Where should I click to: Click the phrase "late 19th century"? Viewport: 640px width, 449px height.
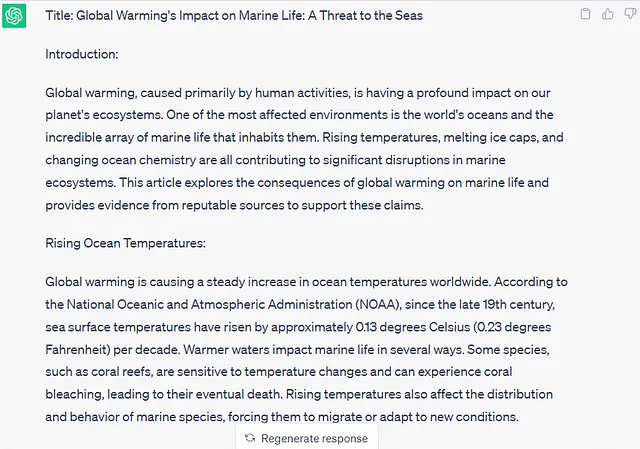[506, 305]
